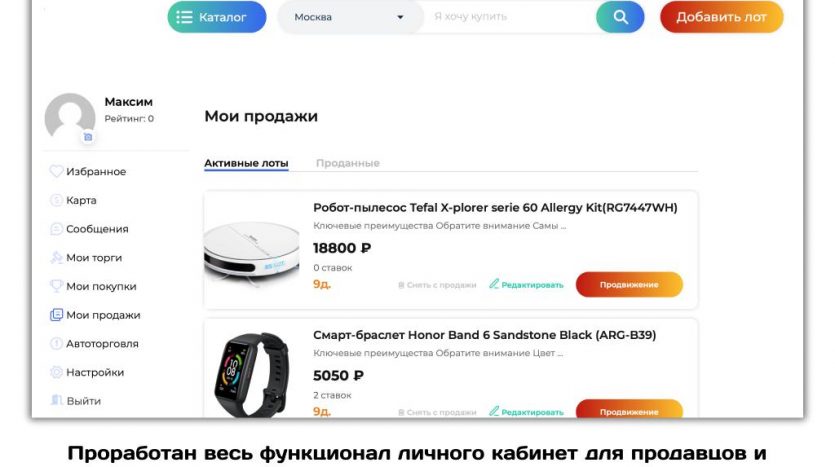Focus the Я хочу купить search field
The image size is (835, 467).
[x=510, y=17]
